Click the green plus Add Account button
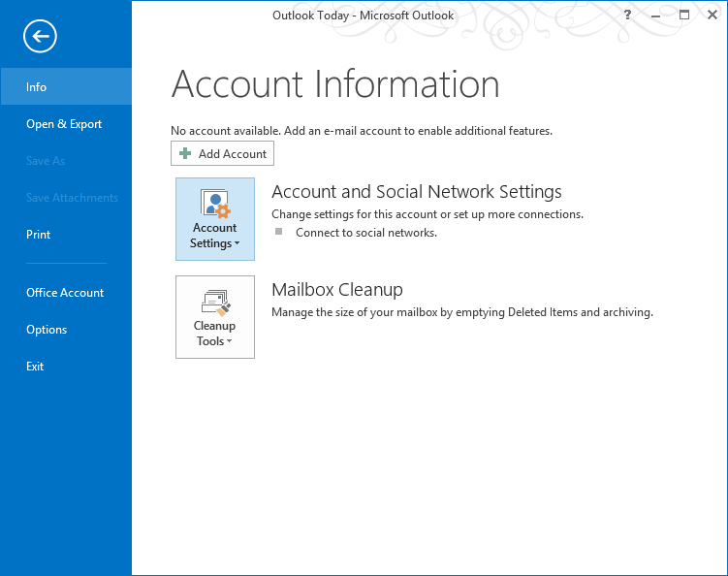728x576 pixels. click(x=222, y=154)
